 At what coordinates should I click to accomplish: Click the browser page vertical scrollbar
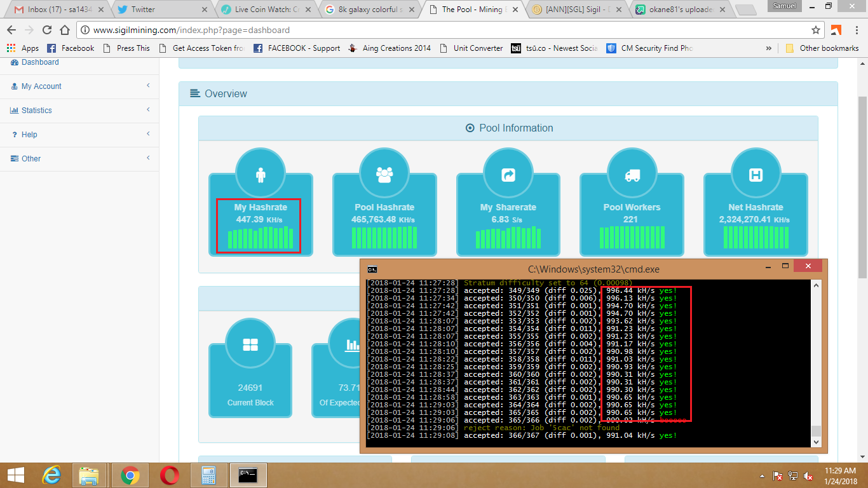pos(862,260)
